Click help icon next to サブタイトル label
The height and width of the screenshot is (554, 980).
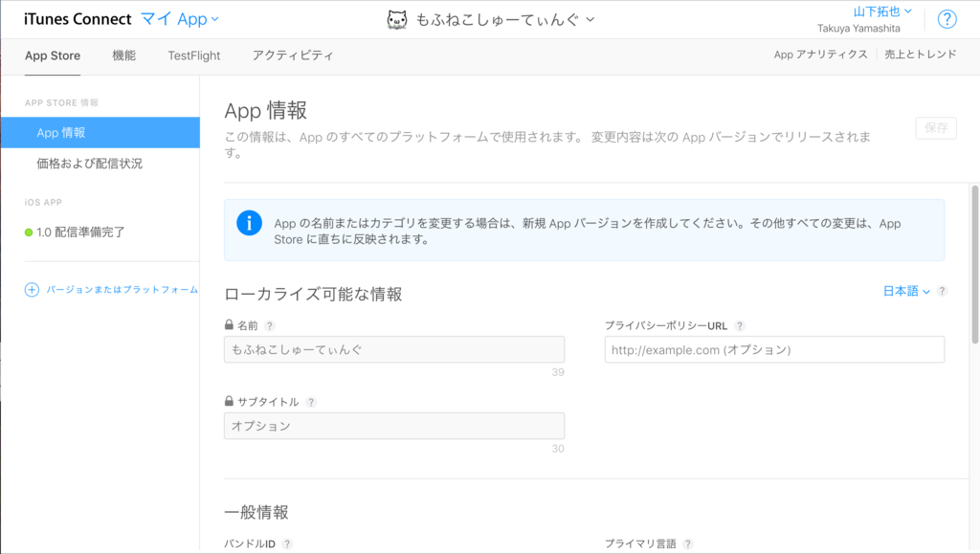pyautogui.click(x=311, y=402)
